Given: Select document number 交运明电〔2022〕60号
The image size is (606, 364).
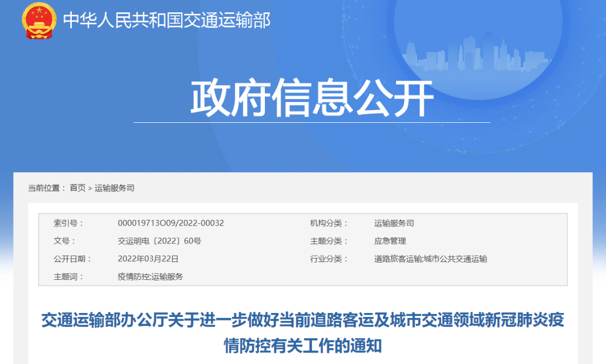Looking at the screenshot, I should click(159, 241).
